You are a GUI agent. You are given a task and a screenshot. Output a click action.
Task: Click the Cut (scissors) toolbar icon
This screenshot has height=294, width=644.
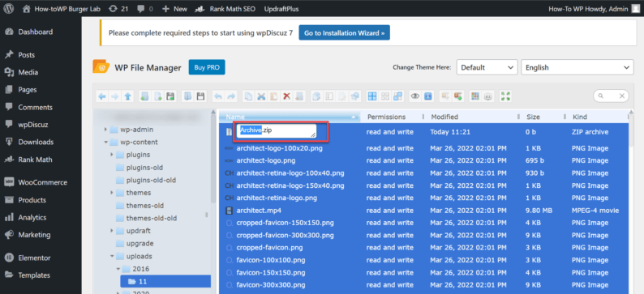[x=261, y=96]
